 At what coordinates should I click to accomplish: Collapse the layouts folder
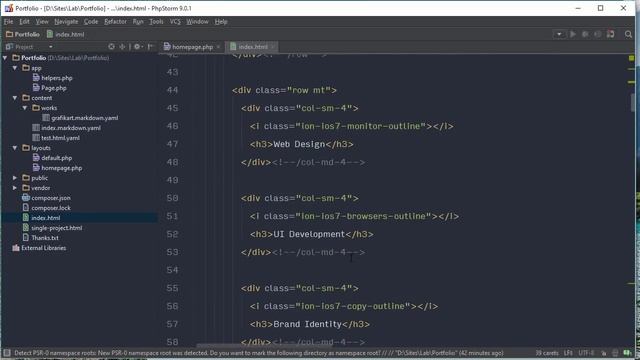(15, 148)
